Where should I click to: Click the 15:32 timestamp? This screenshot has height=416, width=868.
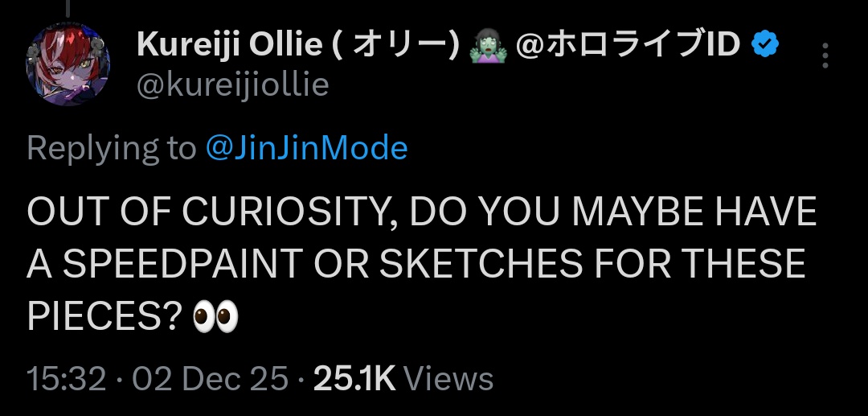(67, 379)
